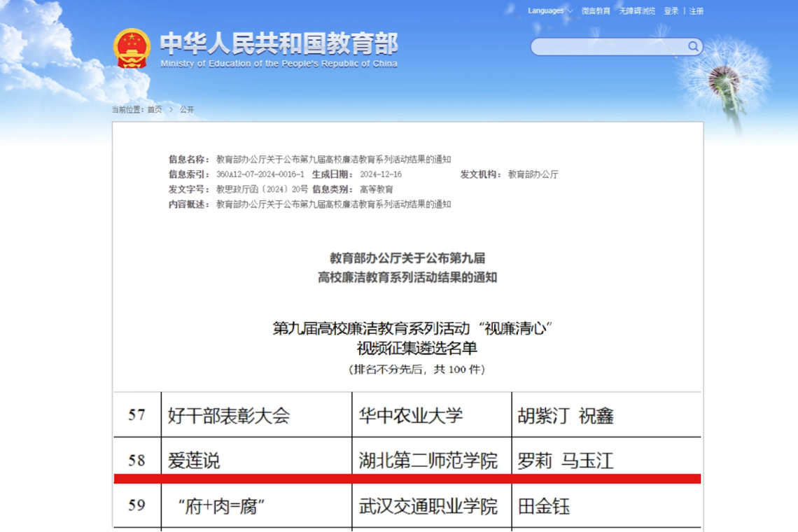Open the 微言教育 link

point(596,11)
